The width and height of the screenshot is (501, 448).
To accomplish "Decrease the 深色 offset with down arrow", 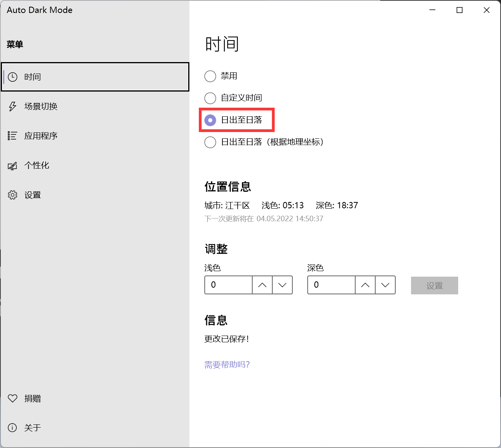I will pyautogui.click(x=385, y=285).
